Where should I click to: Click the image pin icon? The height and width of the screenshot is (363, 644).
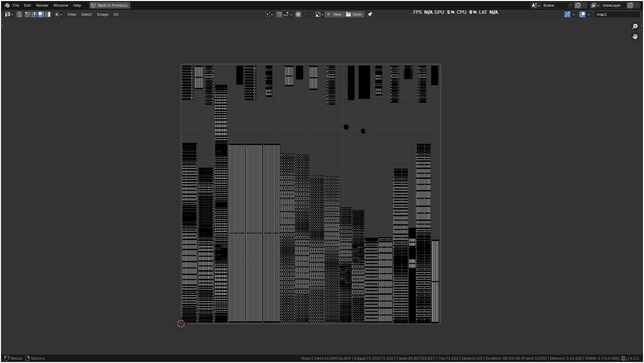(x=370, y=14)
